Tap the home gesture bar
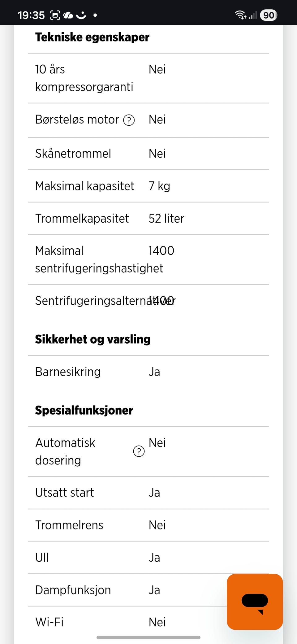Screen dimensions: 297x644 [148, 637]
